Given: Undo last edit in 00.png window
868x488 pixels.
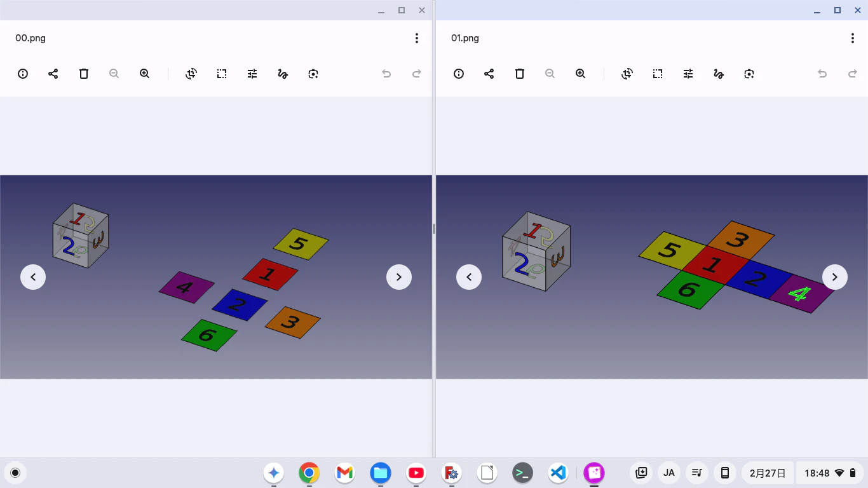Looking at the screenshot, I should [386, 74].
